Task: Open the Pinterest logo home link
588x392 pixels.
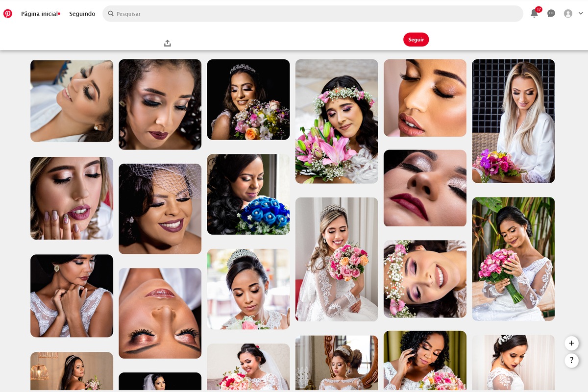Action: pyautogui.click(x=8, y=14)
